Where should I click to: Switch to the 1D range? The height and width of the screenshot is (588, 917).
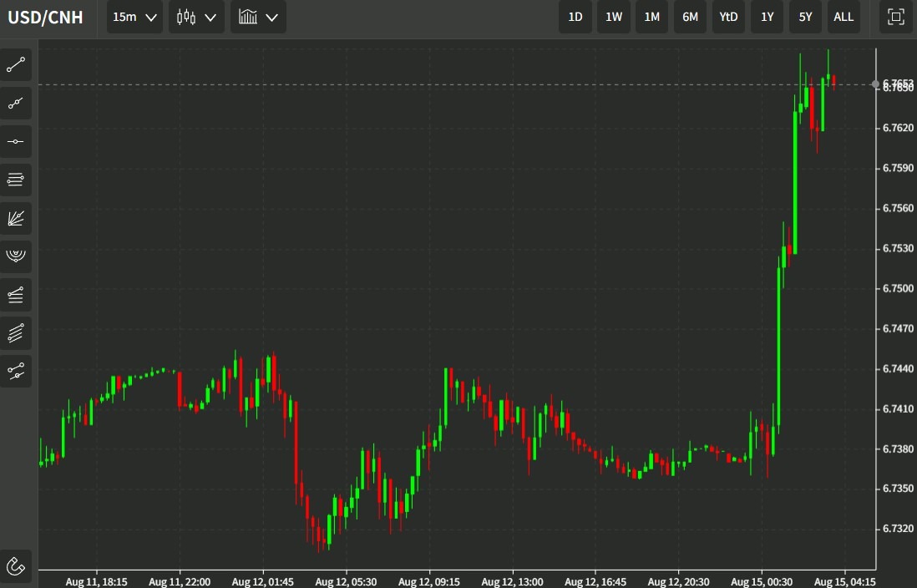coord(575,17)
